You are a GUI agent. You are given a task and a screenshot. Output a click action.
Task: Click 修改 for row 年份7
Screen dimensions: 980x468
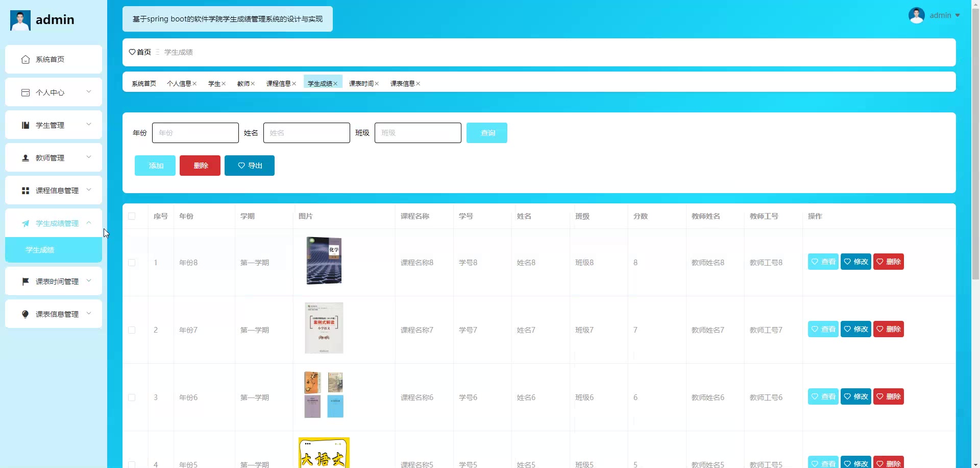pyautogui.click(x=856, y=329)
